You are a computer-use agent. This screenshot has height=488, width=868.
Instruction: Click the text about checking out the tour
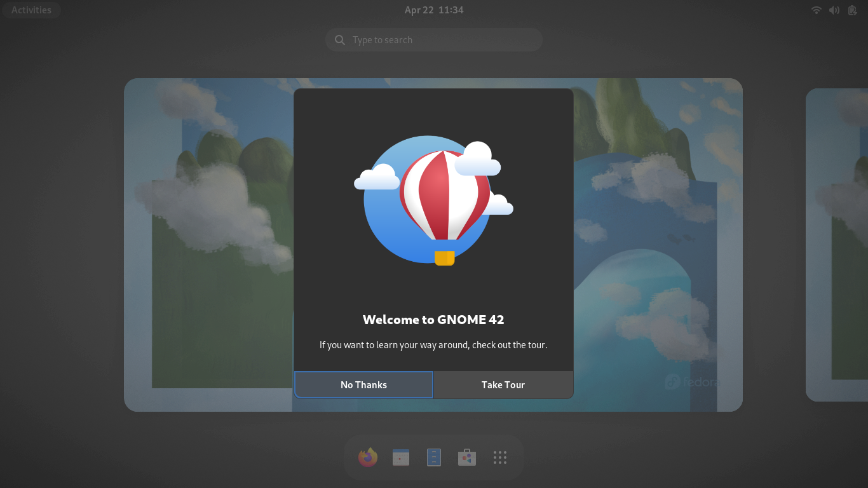tap(433, 345)
